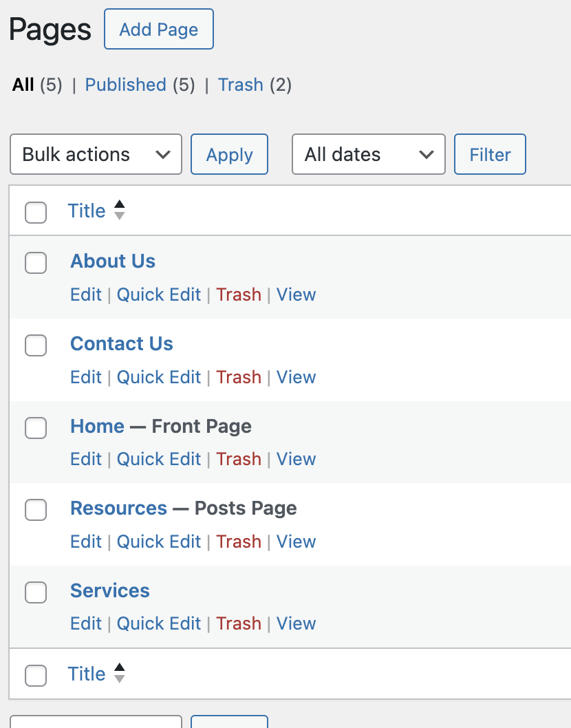
Task: Show the Published pages view
Action: [125, 85]
